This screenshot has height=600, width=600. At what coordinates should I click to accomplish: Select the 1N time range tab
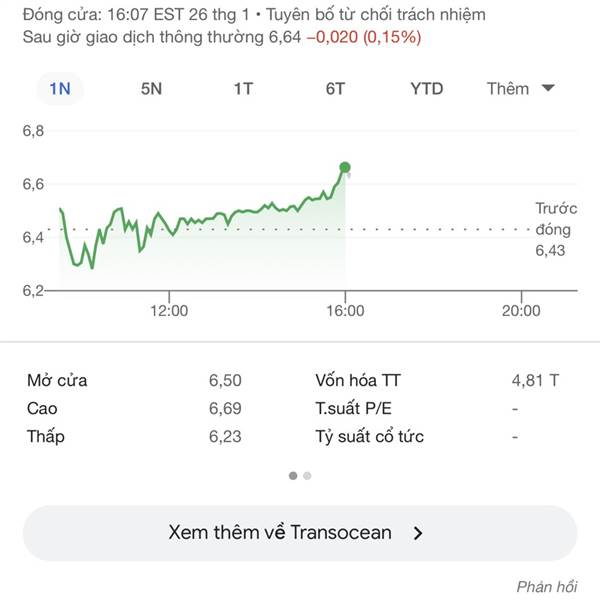[x=60, y=89]
